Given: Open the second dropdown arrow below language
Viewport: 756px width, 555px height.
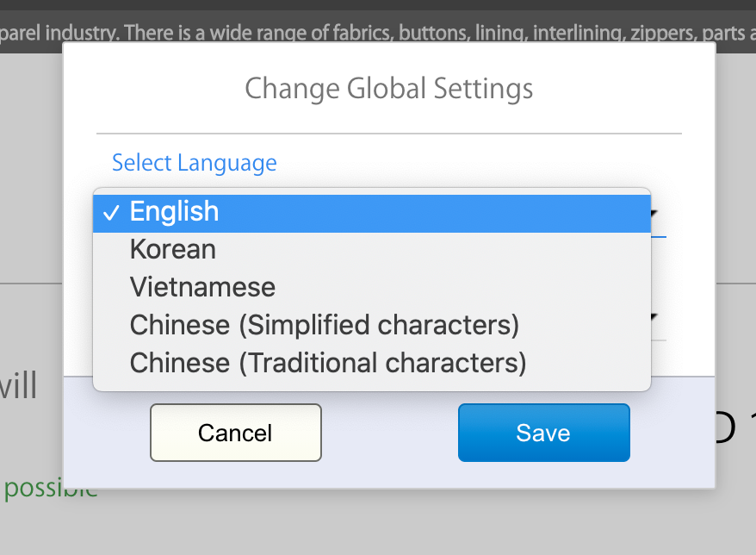Looking at the screenshot, I should pyautogui.click(x=654, y=316).
